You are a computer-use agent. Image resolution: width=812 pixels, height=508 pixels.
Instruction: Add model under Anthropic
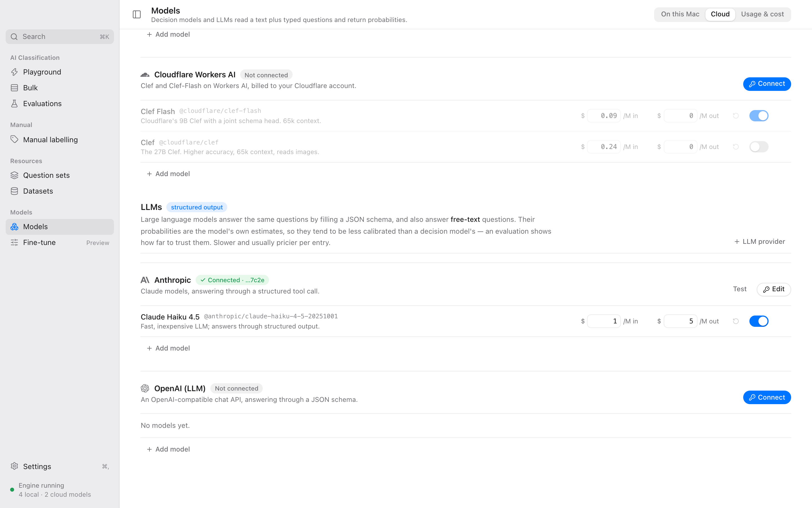(168, 349)
